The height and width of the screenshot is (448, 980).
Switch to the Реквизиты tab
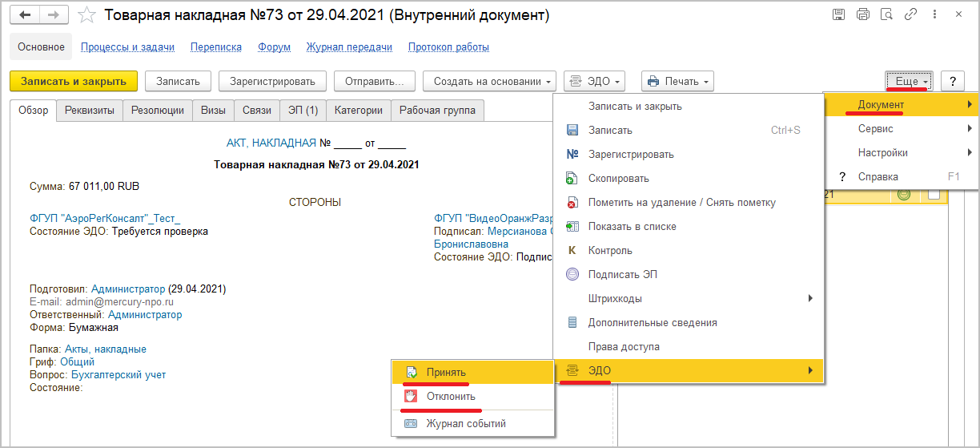click(90, 111)
